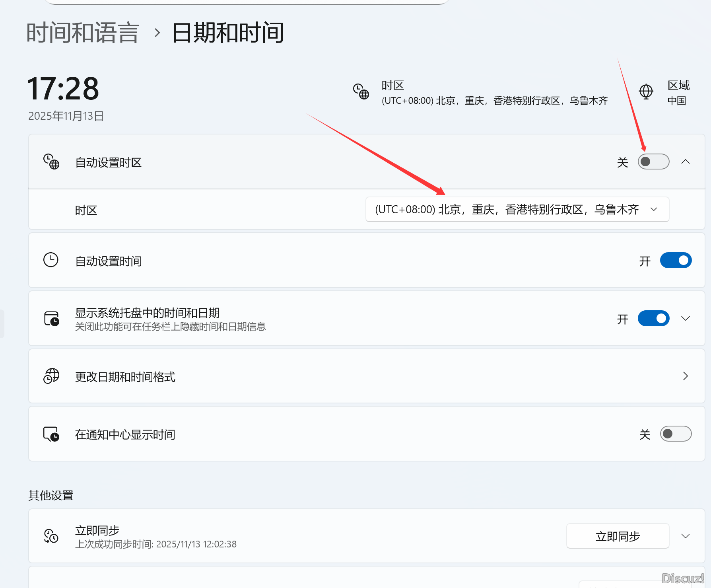Click the notification center clock icon
This screenshot has width=711, height=588.
pyautogui.click(x=51, y=434)
